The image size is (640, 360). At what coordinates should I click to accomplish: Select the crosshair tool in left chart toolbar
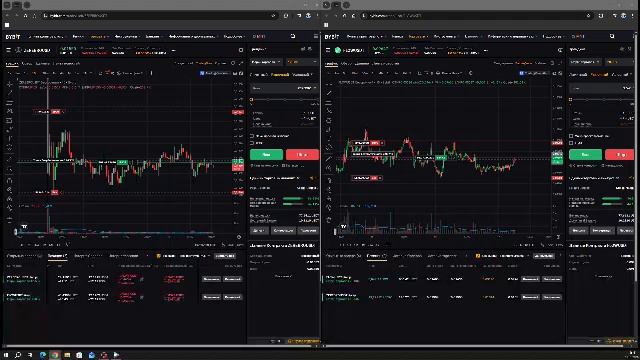click(9, 84)
